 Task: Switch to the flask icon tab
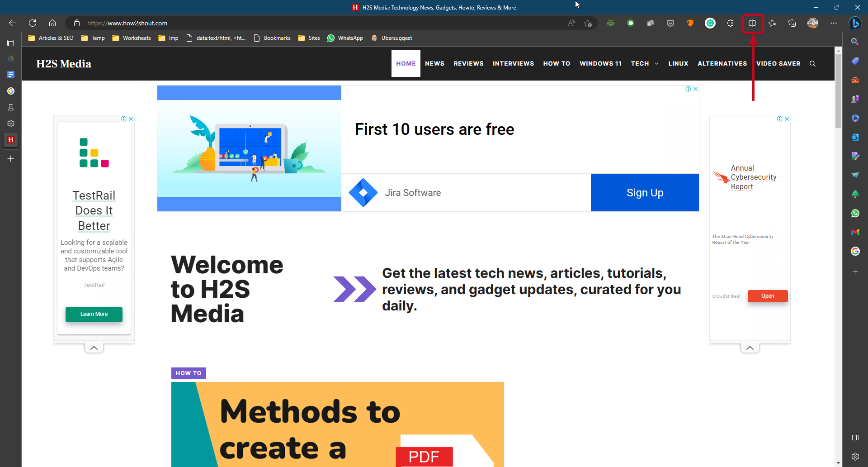[11, 107]
